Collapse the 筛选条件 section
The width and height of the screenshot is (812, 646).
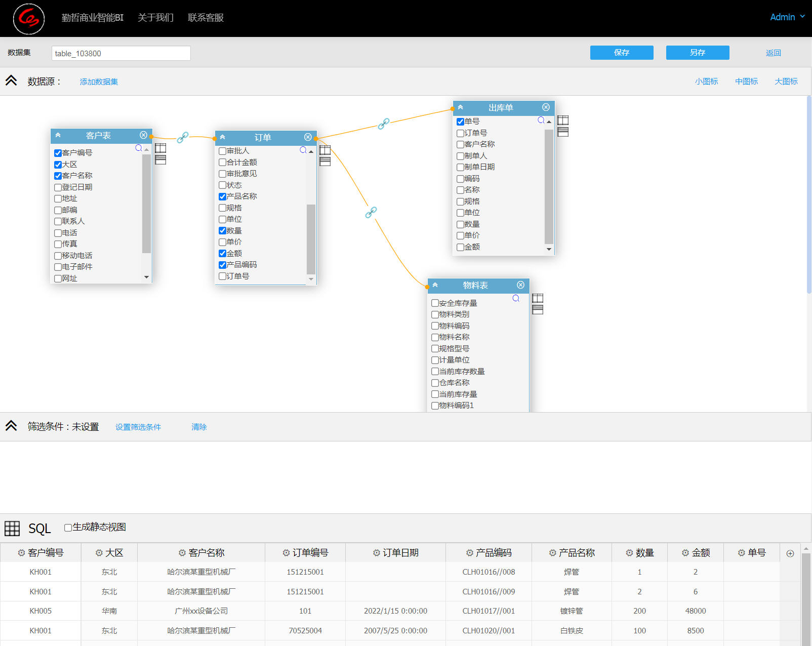point(11,426)
